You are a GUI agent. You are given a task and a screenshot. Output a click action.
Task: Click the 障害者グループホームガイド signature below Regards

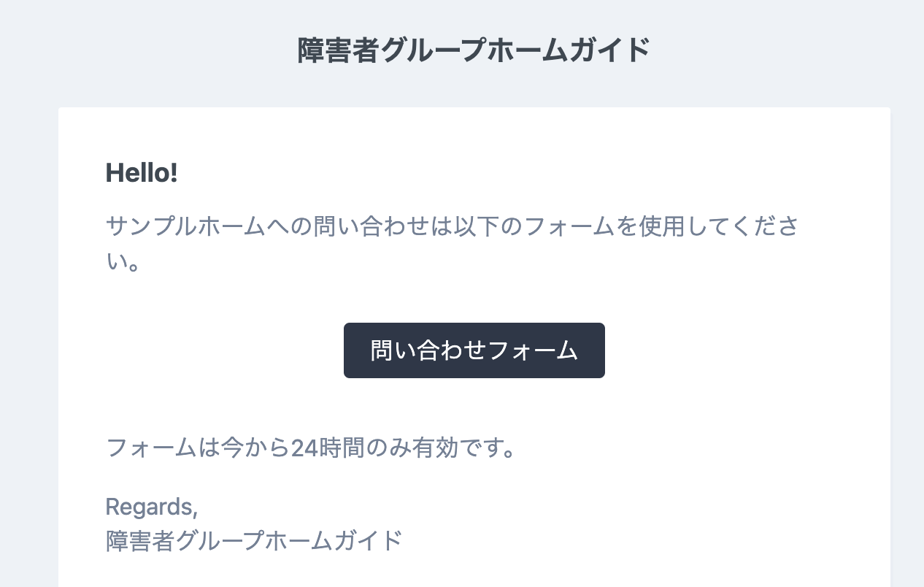(x=254, y=540)
